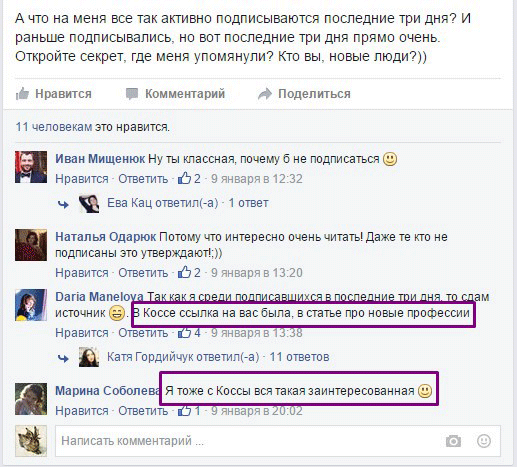Click the Комментарий speech bubble icon
The image size is (517, 467).
click(132, 94)
